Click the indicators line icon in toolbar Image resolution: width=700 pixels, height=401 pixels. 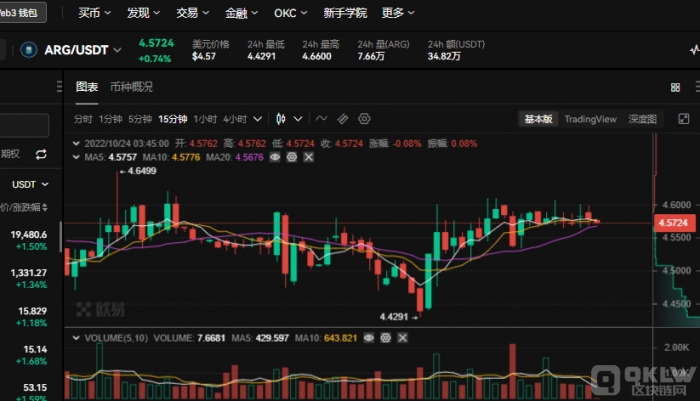pos(321,118)
